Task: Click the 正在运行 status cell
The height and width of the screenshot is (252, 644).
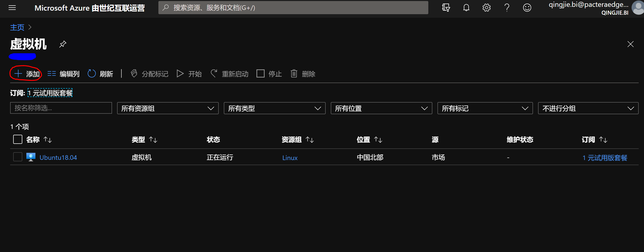Action: click(220, 158)
